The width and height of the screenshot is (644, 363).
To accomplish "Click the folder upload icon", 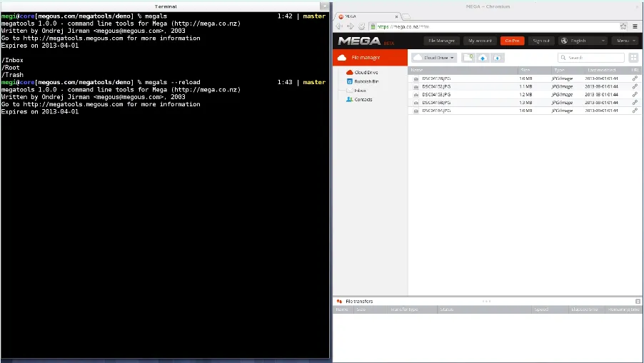I will [x=497, y=58].
